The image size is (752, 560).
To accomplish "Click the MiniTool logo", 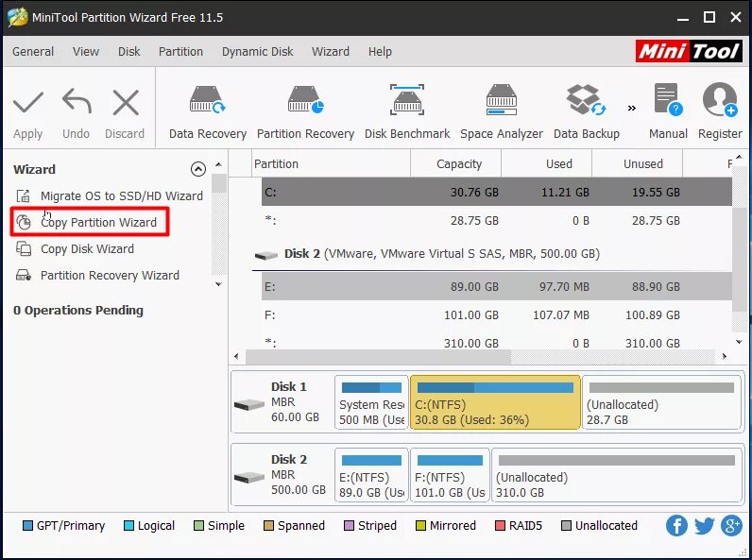I will click(689, 51).
